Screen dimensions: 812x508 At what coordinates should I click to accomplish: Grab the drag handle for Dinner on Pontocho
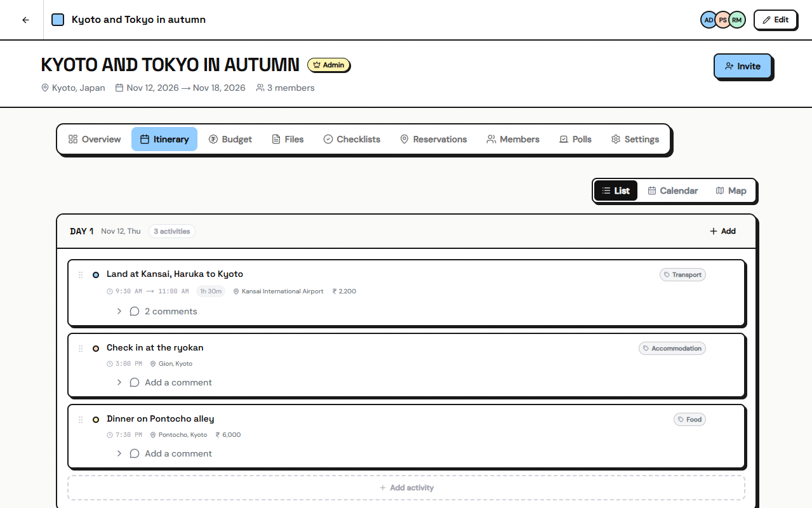point(81,420)
